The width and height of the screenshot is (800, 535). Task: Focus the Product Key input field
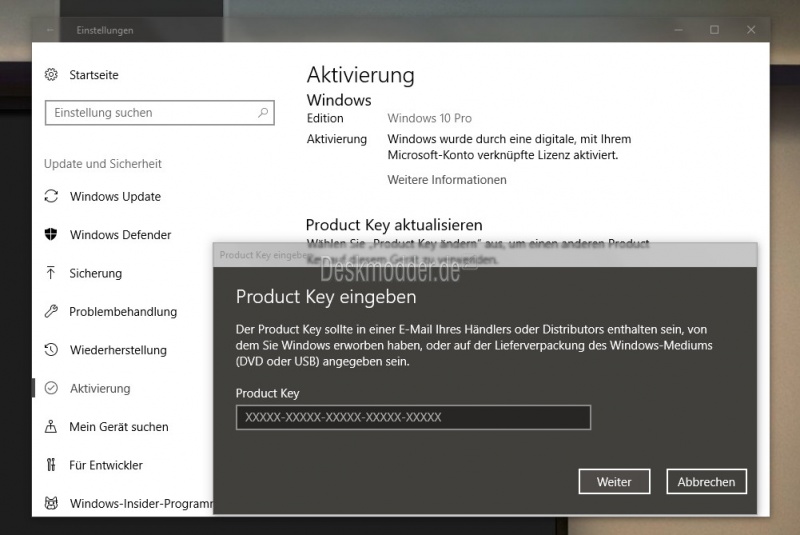413,417
